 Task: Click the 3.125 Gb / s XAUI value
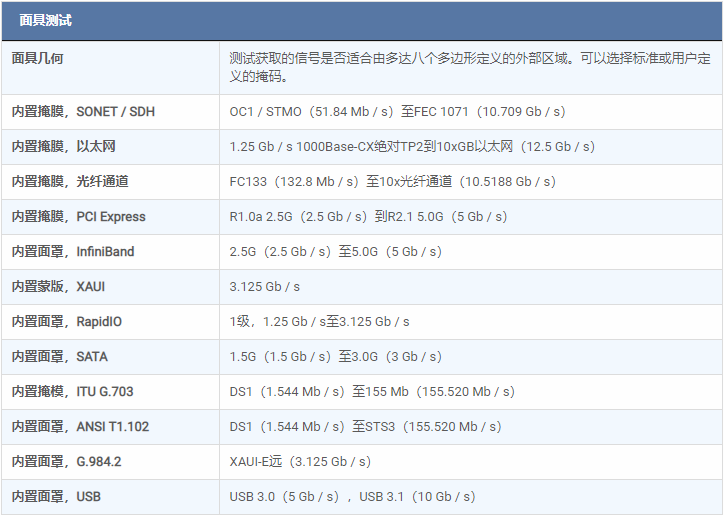coord(265,287)
